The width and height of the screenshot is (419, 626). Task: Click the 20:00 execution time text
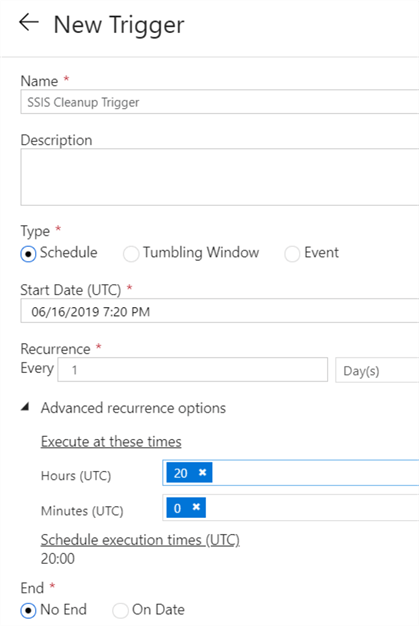click(x=57, y=559)
